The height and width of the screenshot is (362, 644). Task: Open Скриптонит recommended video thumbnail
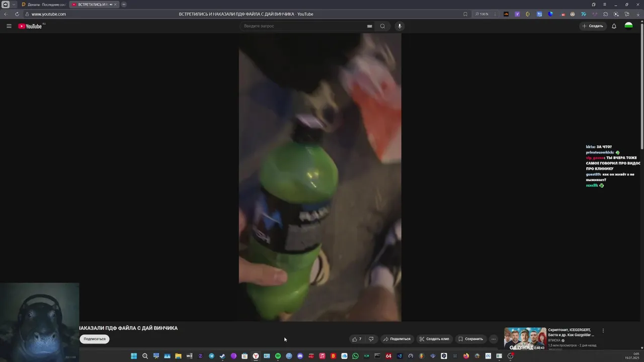[525, 339]
